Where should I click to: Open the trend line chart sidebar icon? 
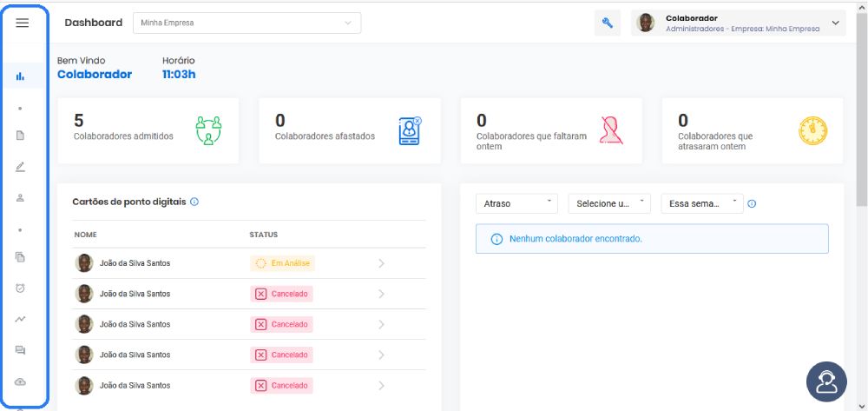pyautogui.click(x=21, y=319)
